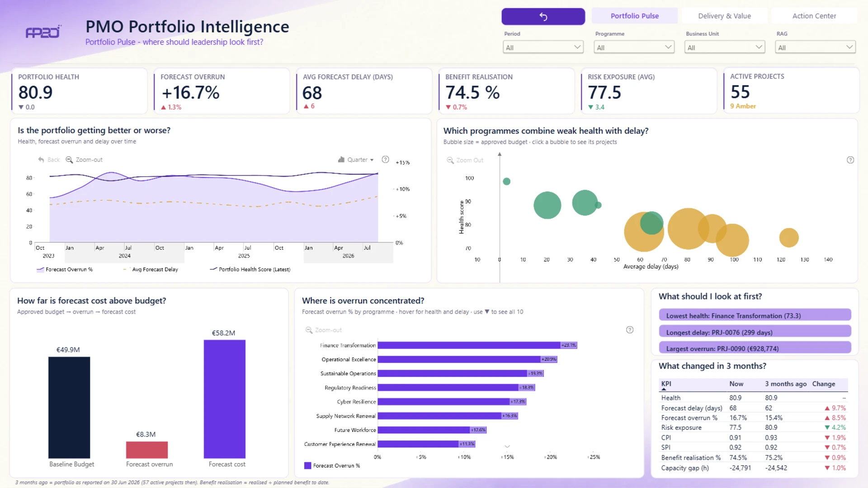Click 'Capacity gap (h)' table row

click(754, 468)
